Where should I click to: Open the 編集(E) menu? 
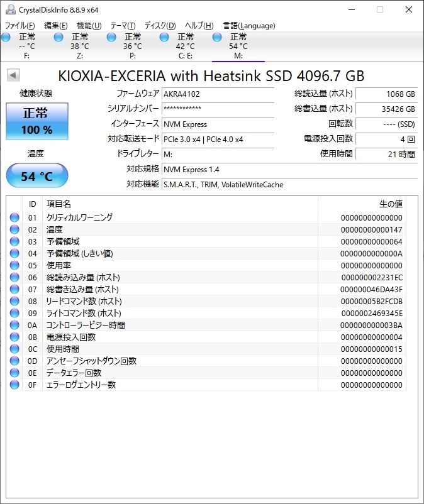[x=55, y=25]
